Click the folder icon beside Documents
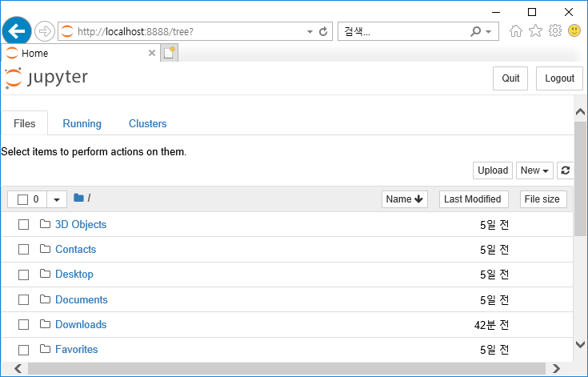 [45, 299]
